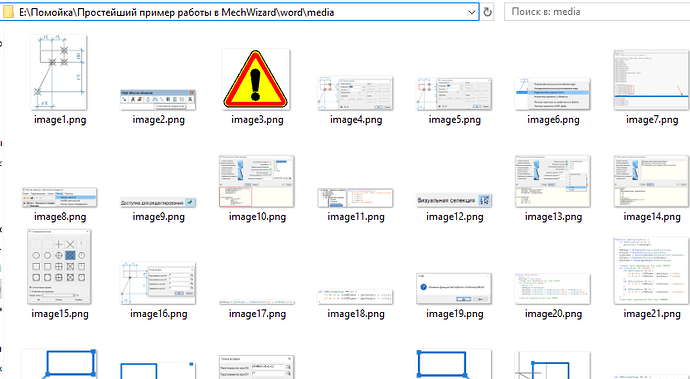Open the address bar history dropdown arrow
The image size is (690, 379).
[472, 12]
